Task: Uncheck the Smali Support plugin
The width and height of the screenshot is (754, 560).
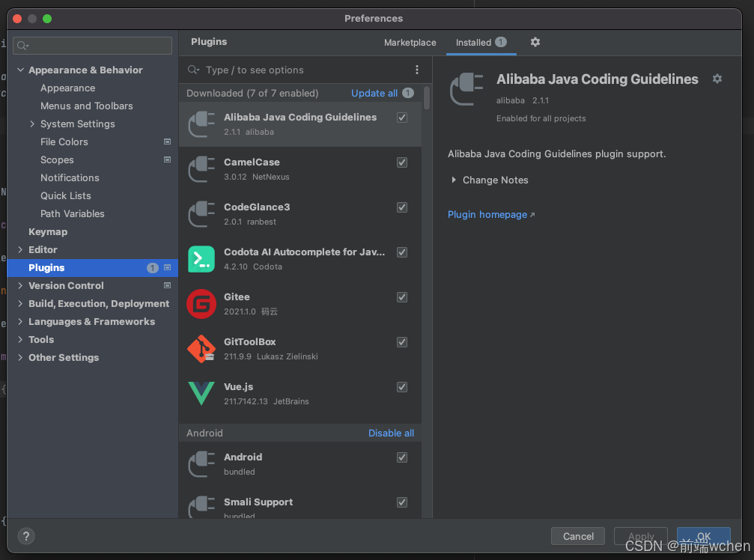Action: pyautogui.click(x=402, y=502)
